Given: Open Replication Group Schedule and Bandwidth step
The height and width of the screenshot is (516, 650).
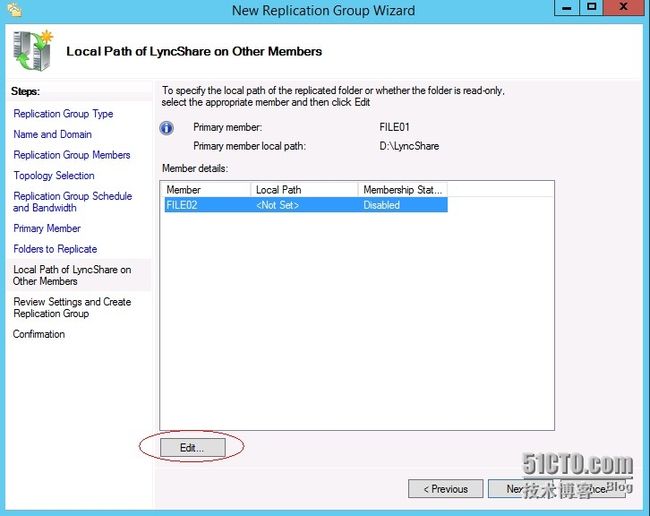Looking at the screenshot, I should coord(73,202).
